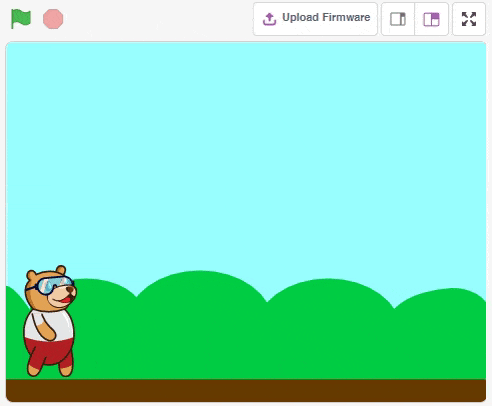
Task: Switch to the large stage layout
Action: pyautogui.click(x=431, y=19)
